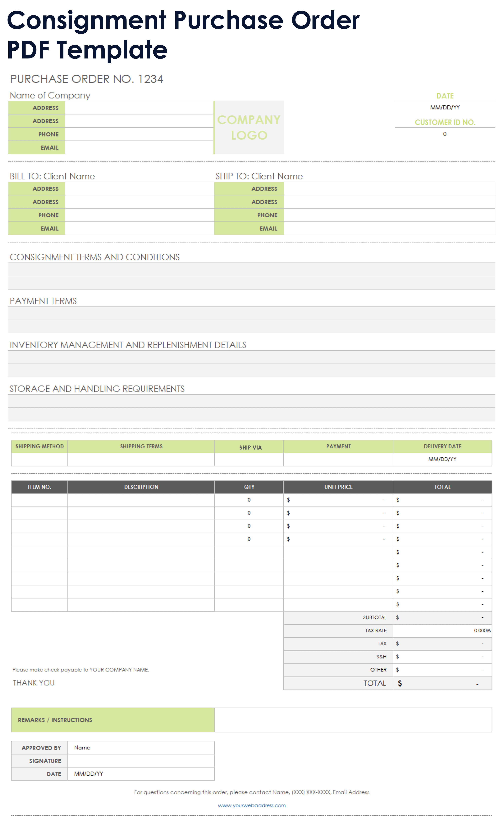This screenshot has width=504, height=832.
Task: Click first Consignment Terms and Conditions row
Action: (251, 269)
